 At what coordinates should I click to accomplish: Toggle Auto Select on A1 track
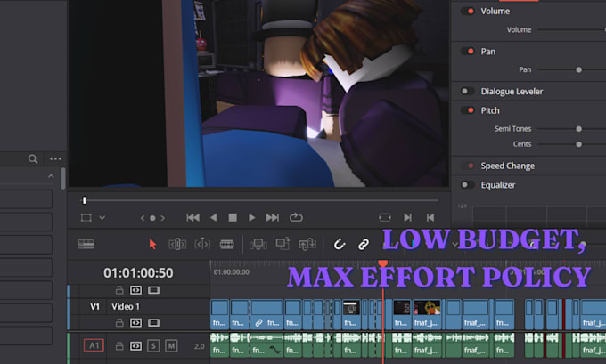click(135, 346)
